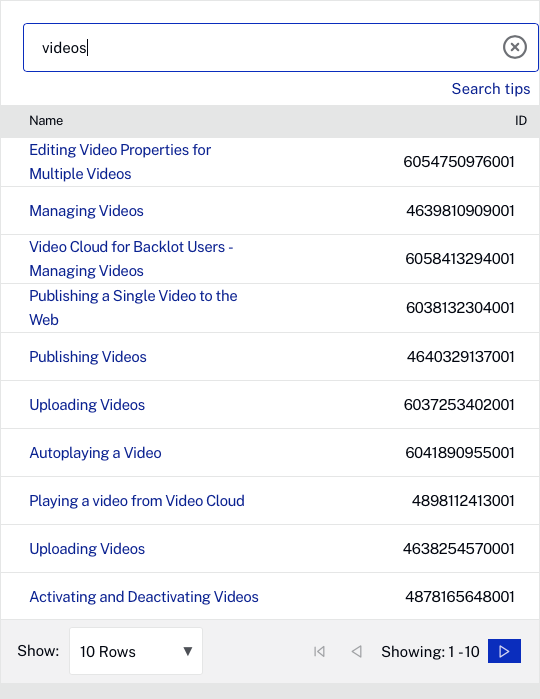Click the Name column header
The width and height of the screenshot is (540, 699).
pyautogui.click(x=46, y=121)
